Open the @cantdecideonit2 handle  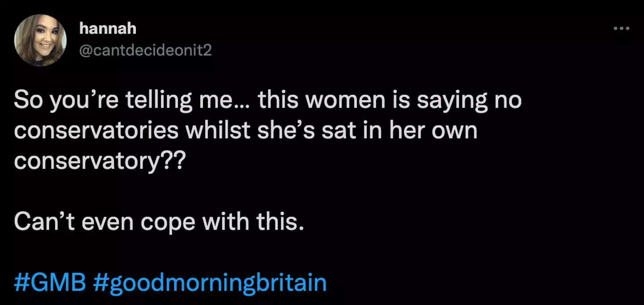click(x=145, y=51)
